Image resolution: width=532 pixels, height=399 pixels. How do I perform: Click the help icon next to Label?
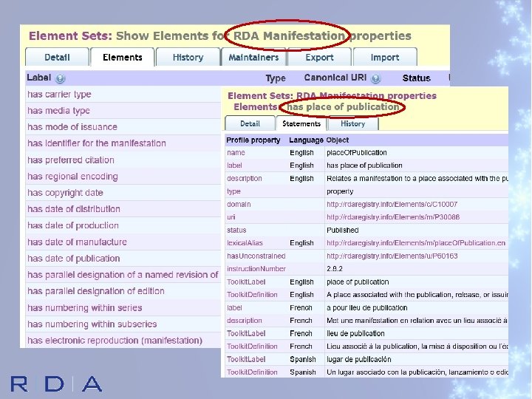pos(60,78)
